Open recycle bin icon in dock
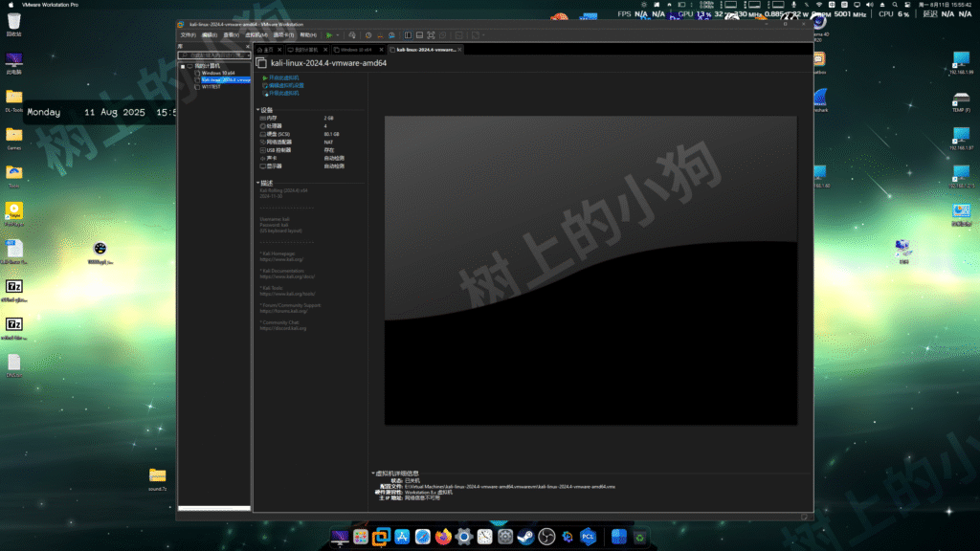This screenshot has height=551, width=980. [639, 538]
